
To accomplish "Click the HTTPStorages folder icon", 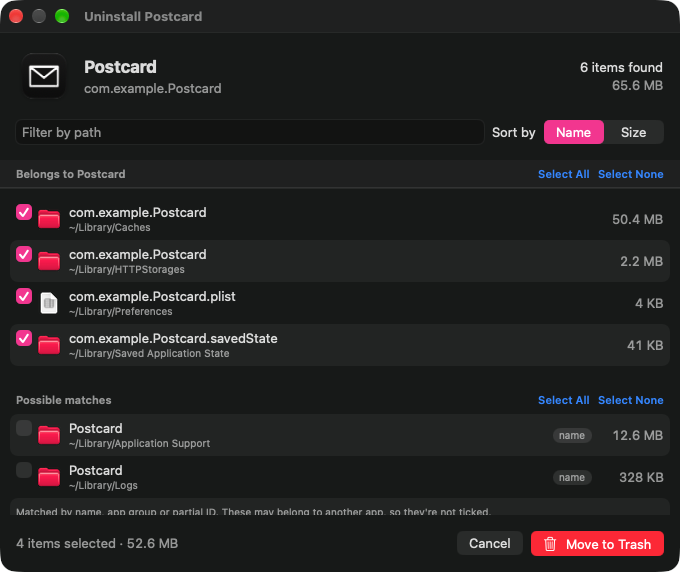I will [49, 261].
